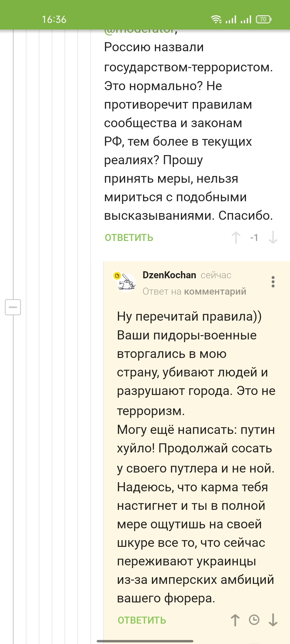The width and height of the screenshot is (290, 644).
Task: Tap the clock icon on DzenKochan's reply
Action: (x=254, y=620)
